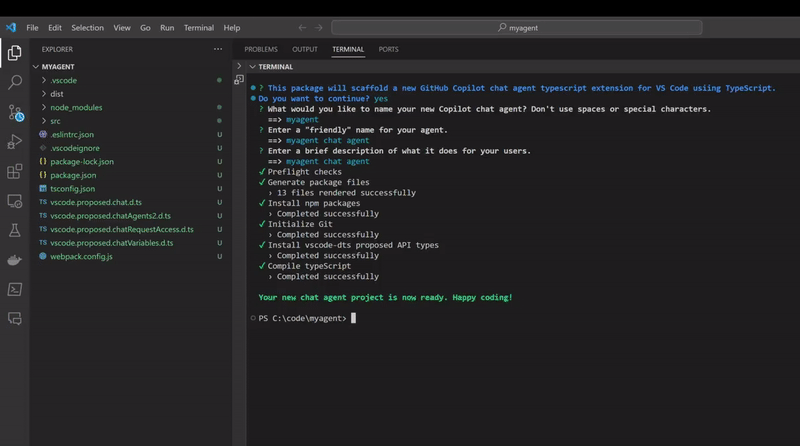Open the Source Control view icon
800x446 pixels.
click(15, 112)
